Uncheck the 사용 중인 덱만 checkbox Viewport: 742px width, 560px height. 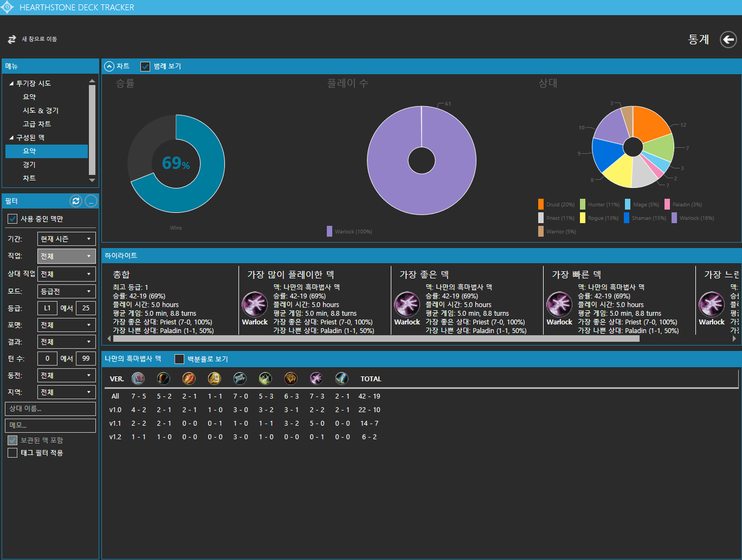[x=12, y=219]
